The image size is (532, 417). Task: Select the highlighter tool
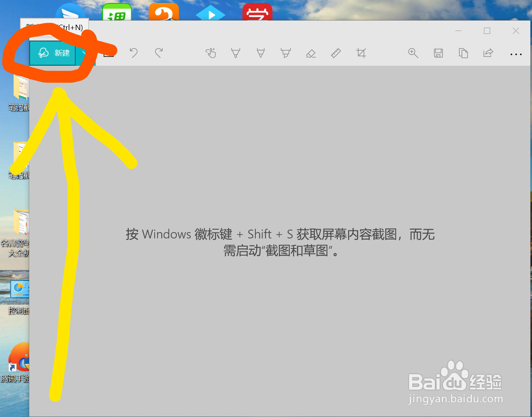[x=286, y=53]
